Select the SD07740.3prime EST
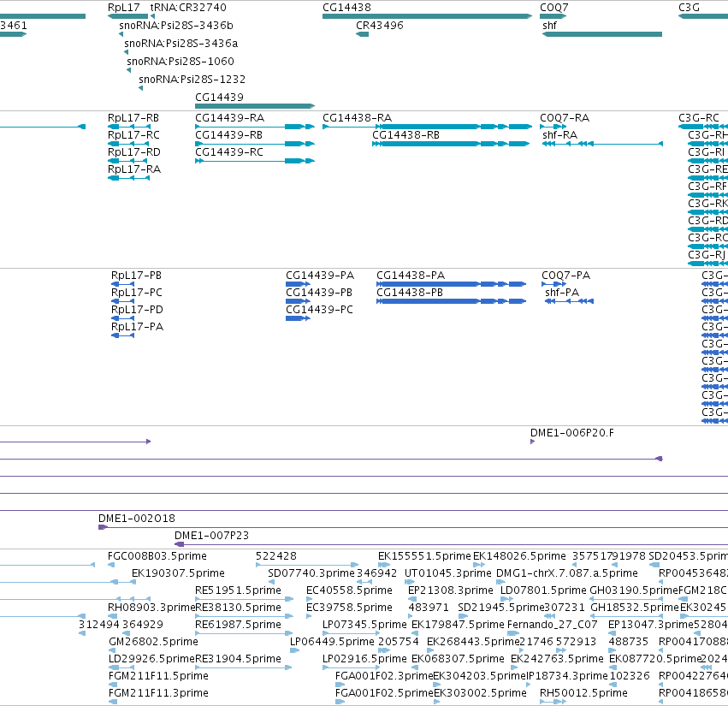This screenshot has width=728, height=706. (x=271, y=582)
